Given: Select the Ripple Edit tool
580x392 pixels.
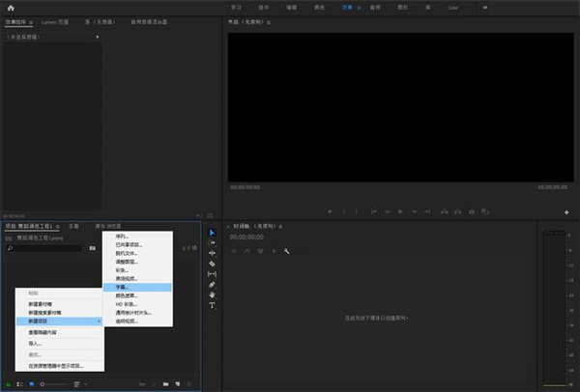Looking at the screenshot, I should [x=212, y=253].
